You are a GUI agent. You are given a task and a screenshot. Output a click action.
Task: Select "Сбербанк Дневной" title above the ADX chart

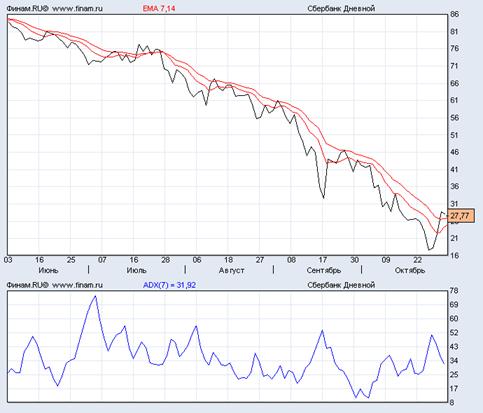(341, 285)
